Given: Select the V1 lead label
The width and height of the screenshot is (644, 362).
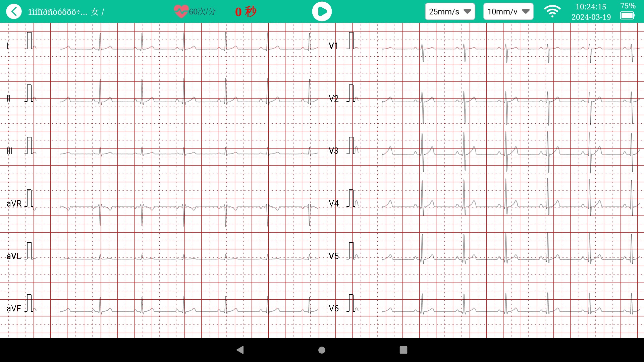Looking at the screenshot, I should (333, 46).
